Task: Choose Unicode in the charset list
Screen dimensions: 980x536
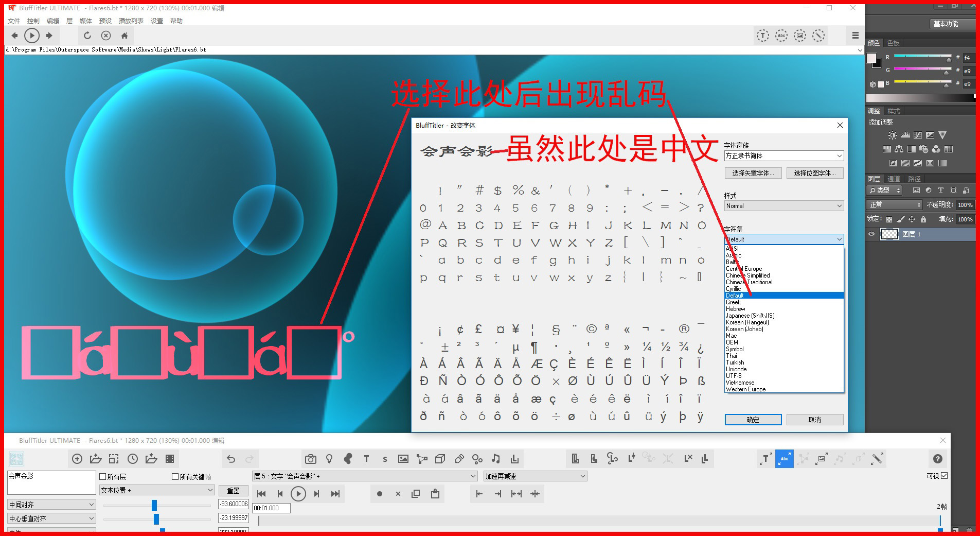Action: click(736, 369)
